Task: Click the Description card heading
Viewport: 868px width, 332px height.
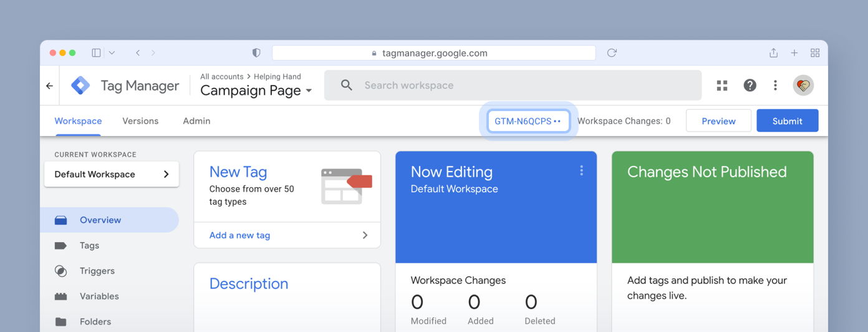Action: click(x=249, y=284)
